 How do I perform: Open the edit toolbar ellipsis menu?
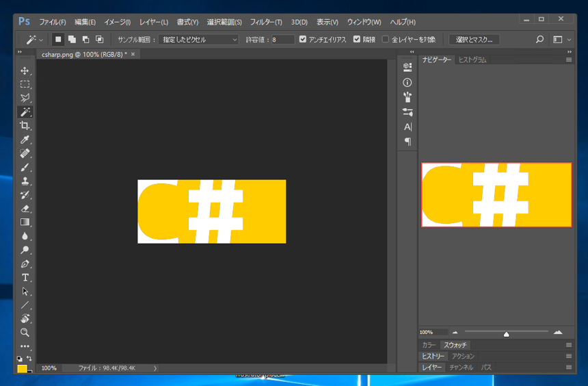pyautogui.click(x=25, y=346)
